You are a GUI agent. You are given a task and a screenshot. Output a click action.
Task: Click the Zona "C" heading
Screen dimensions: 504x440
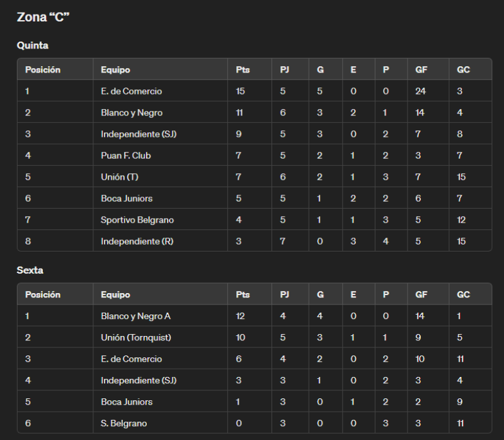pyautogui.click(x=43, y=17)
